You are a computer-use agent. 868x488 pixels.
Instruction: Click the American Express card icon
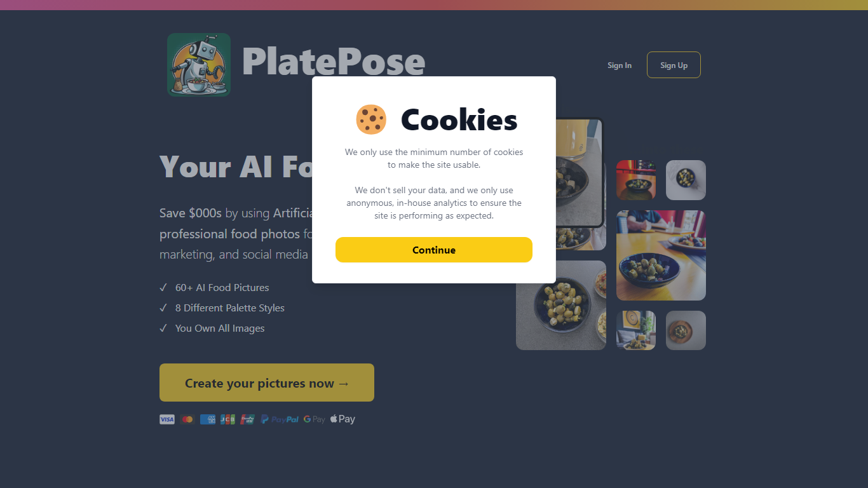click(x=208, y=419)
